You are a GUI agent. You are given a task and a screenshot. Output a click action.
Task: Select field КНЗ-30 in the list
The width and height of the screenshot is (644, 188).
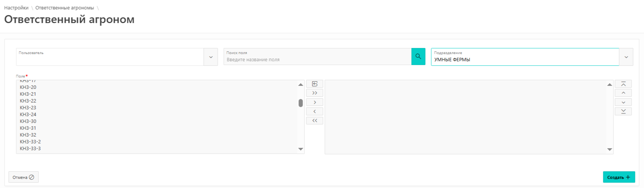pyautogui.click(x=28, y=121)
